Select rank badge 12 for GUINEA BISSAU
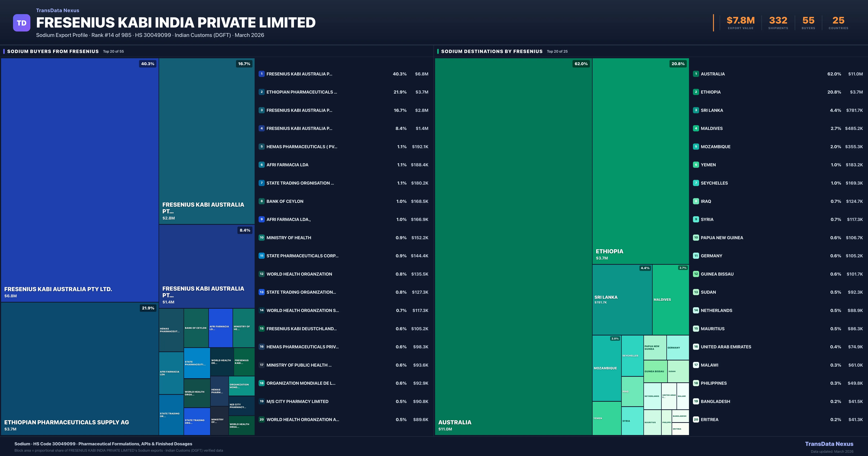868x456 pixels. pos(696,274)
